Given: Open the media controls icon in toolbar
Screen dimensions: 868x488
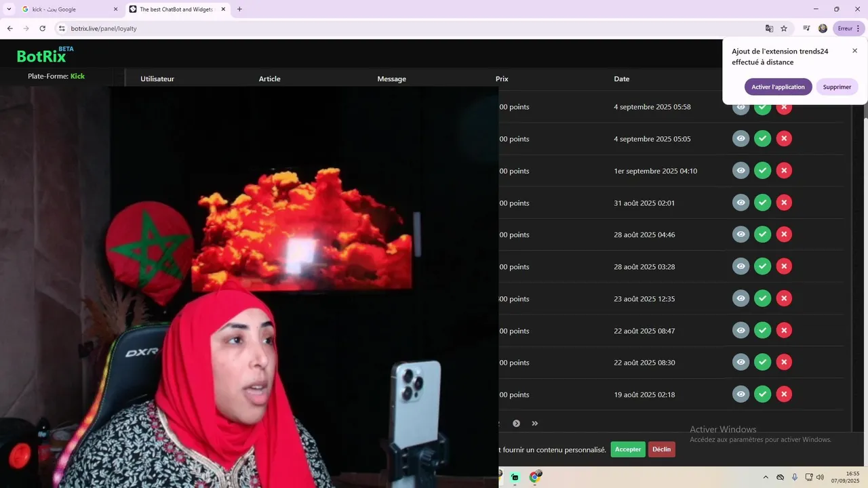Looking at the screenshot, I should tap(806, 28).
